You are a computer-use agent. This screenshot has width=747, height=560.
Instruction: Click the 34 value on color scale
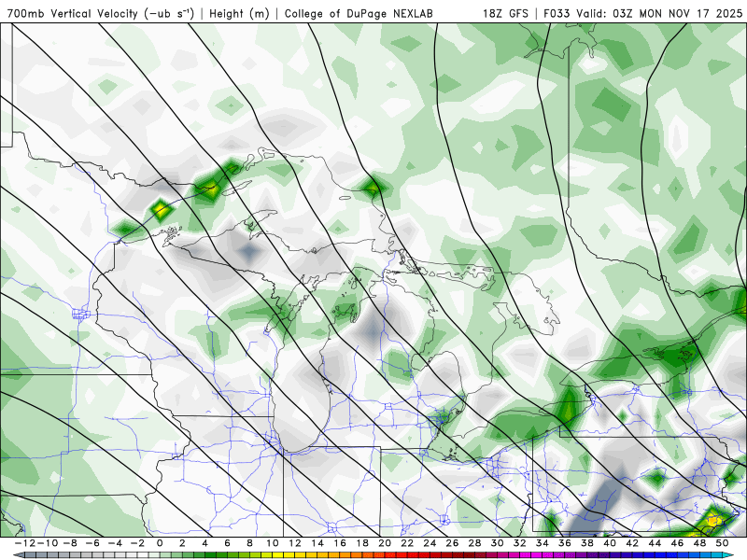coord(543,543)
